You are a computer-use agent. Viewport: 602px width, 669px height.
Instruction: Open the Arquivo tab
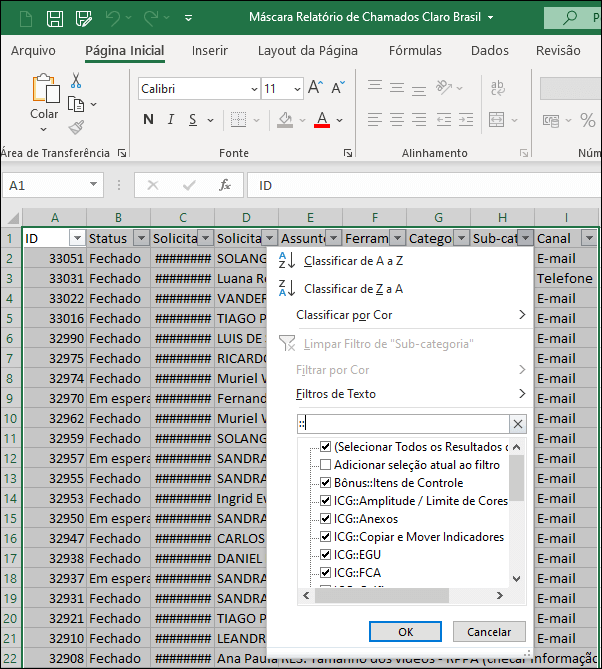click(x=33, y=51)
